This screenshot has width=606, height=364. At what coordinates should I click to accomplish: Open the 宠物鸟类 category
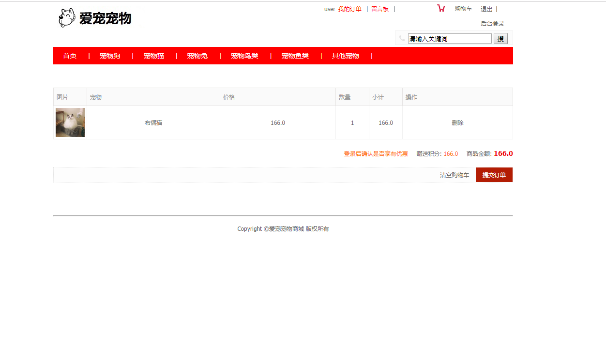244,56
